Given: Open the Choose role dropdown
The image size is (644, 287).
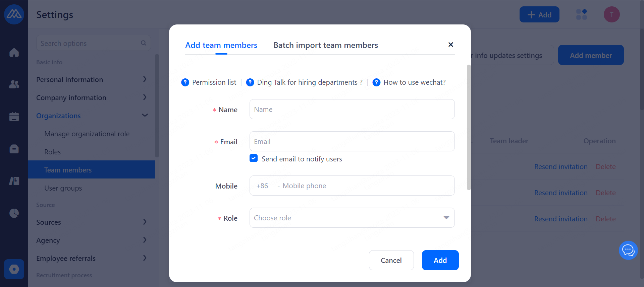Looking at the screenshot, I should pos(352,218).
